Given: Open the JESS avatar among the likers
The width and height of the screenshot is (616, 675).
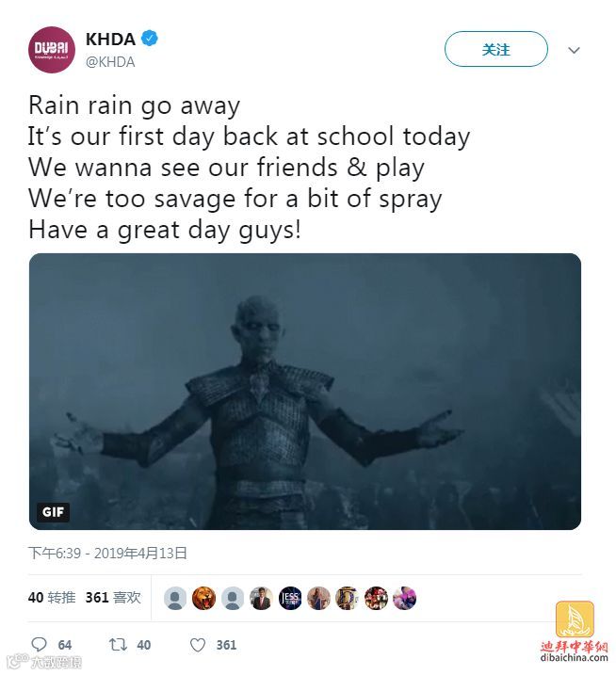Looking at the screenshot, I should click(x=290, y=598).
